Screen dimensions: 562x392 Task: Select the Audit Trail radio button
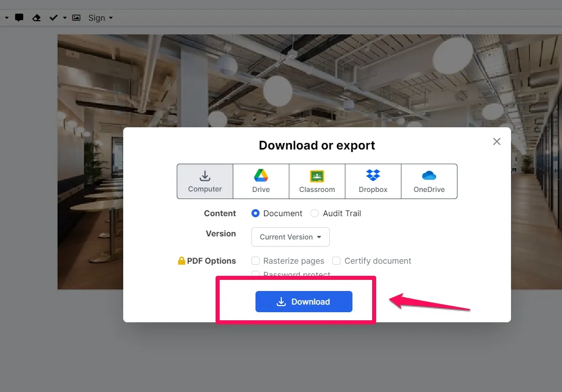tap(315, 213)
